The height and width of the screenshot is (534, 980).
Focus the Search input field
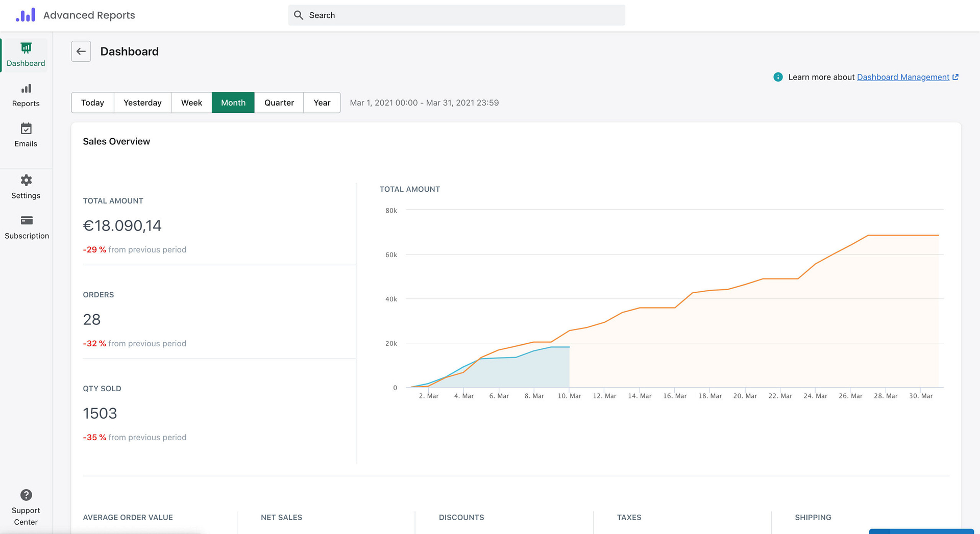coord(457,15)
